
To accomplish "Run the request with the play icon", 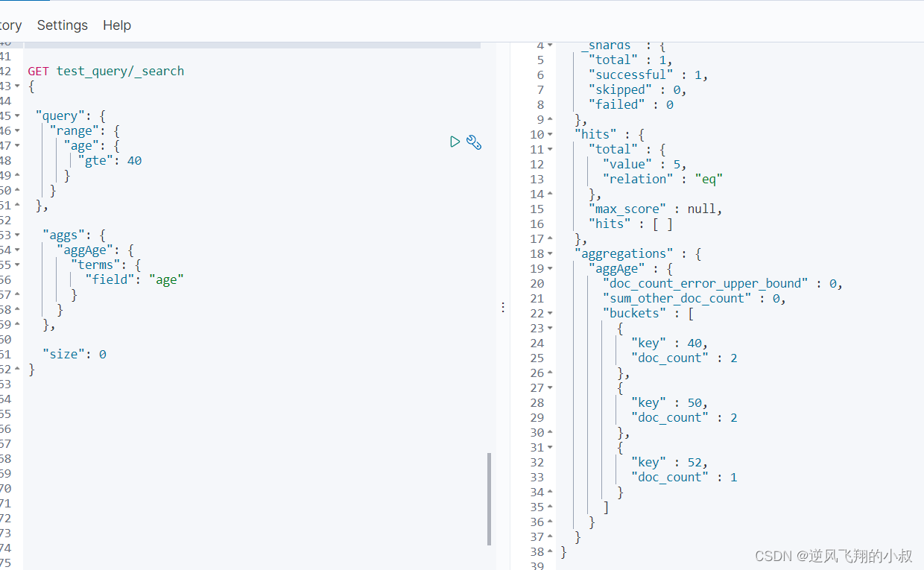I will coord(455,142).
